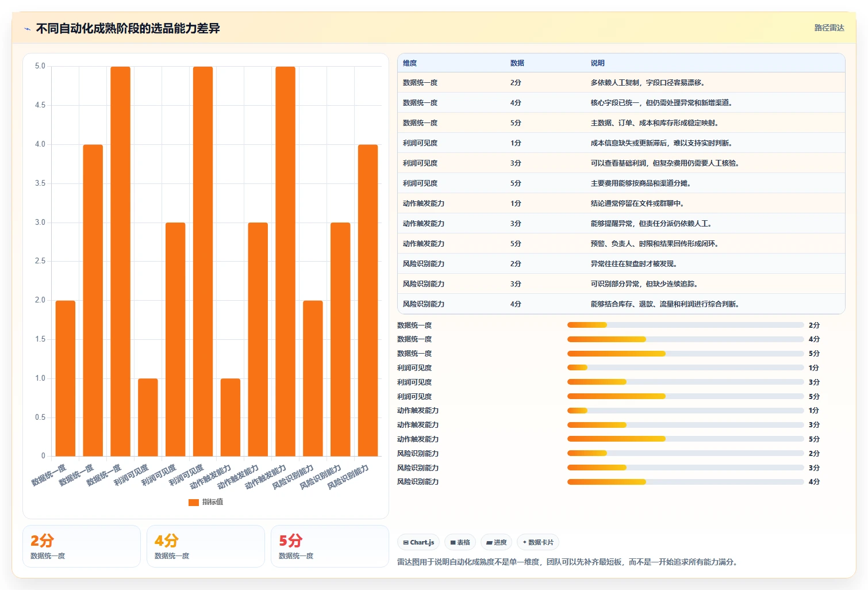This screenshot has width=868, height=590.
Task: Click the 路径雷达 label in the header
Action: [x=829, y=28]
